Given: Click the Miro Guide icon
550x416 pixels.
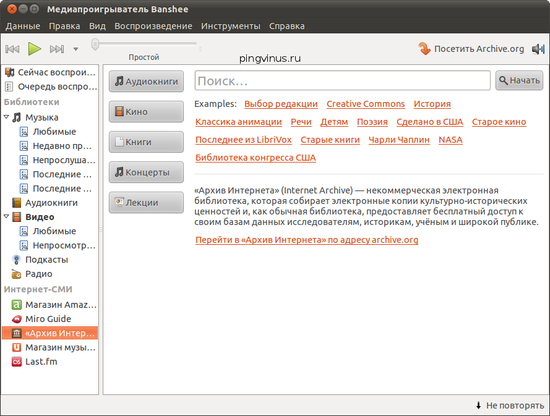Looking at the screenshot, I should [16, 319].
